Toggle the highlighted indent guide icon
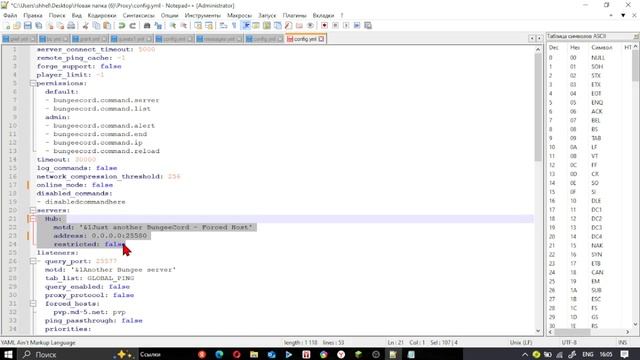Image resolution: width=640 pixels, height=360 pixels. [x=246, y=26]
